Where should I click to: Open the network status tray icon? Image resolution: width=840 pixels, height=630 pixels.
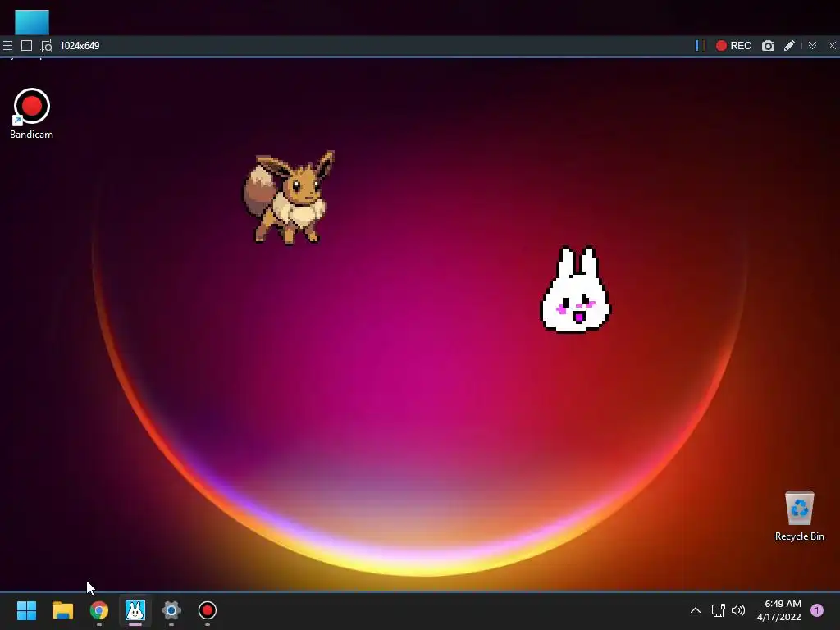[x=718, y=610]
